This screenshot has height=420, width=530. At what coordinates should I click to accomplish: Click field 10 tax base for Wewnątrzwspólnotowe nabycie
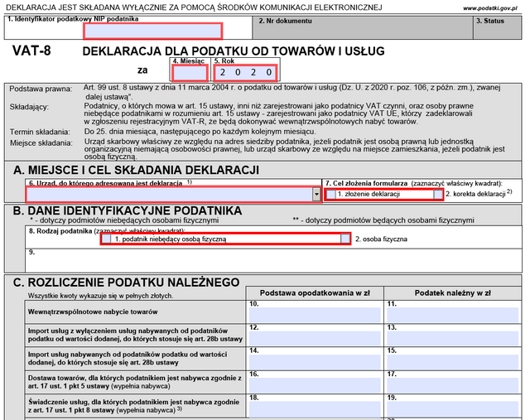pos(315,315)
